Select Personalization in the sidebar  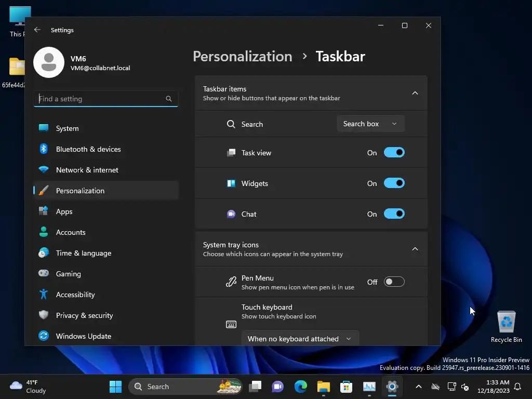[106, 191]
